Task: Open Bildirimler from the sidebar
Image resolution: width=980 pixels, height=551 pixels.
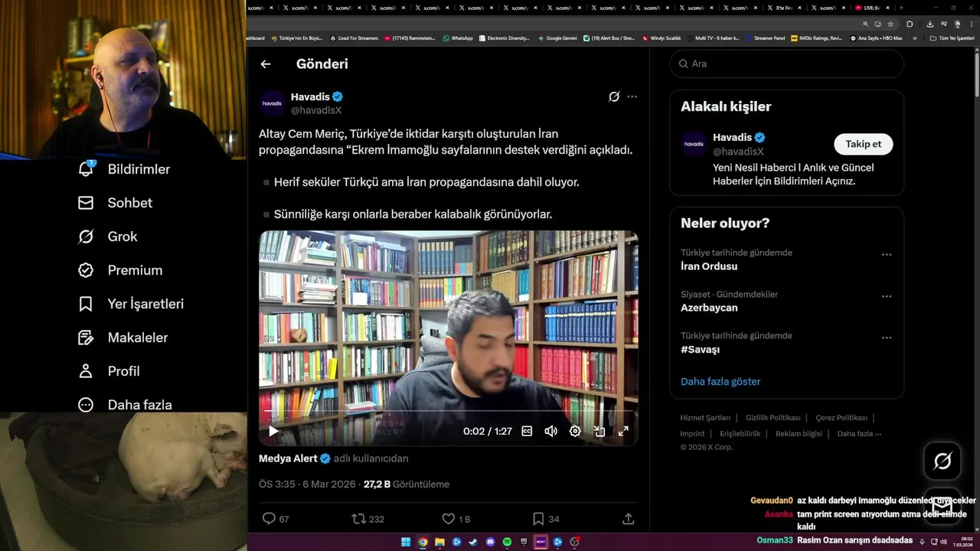Action: tap(124, 169)
